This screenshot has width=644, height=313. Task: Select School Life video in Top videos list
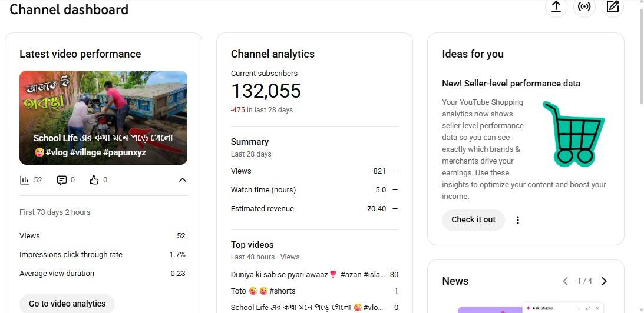[x=306, y=307]
